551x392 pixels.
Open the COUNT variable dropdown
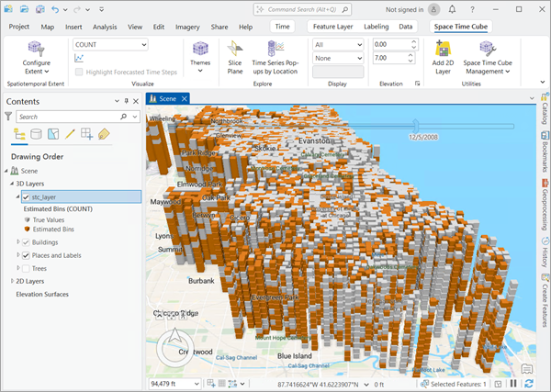coord(110,44)
